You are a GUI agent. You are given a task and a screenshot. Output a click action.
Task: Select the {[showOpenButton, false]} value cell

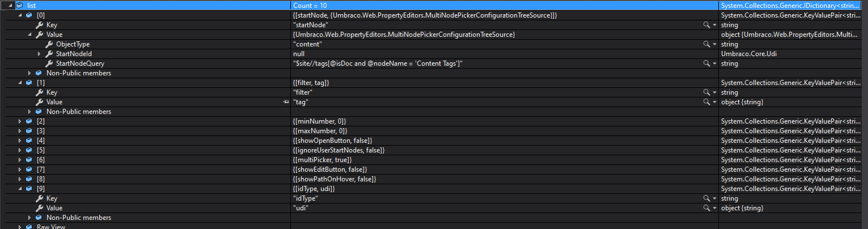click(504, 141)
